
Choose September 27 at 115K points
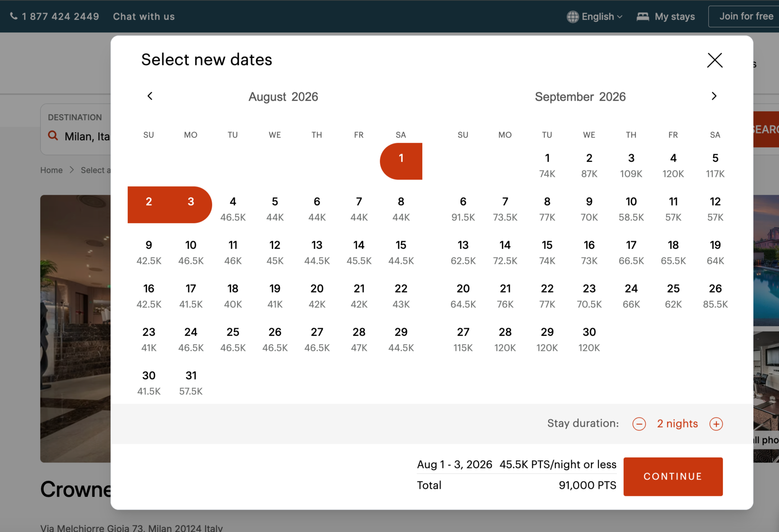(x=463, y=339)
